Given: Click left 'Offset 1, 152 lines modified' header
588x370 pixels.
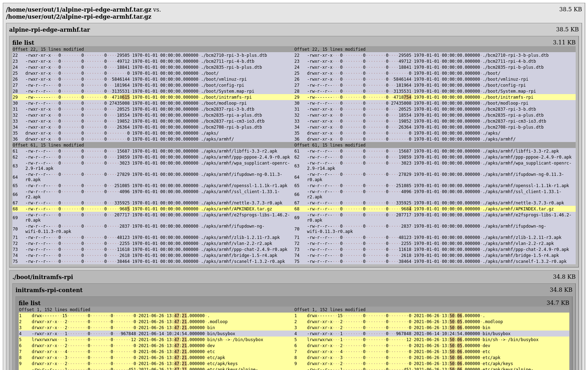Looking at the screenshot, I should tap(55, 310).
